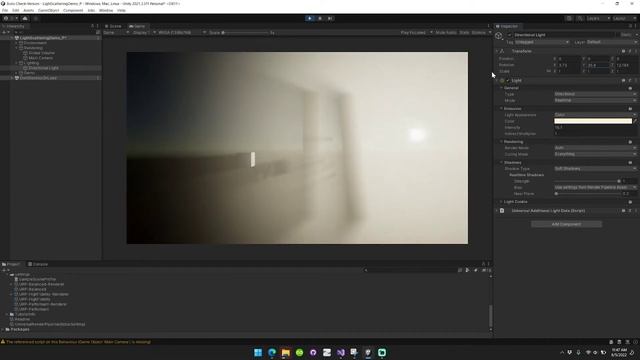Select the Project tab
640x360 pixels.
[x=11, y=264]
